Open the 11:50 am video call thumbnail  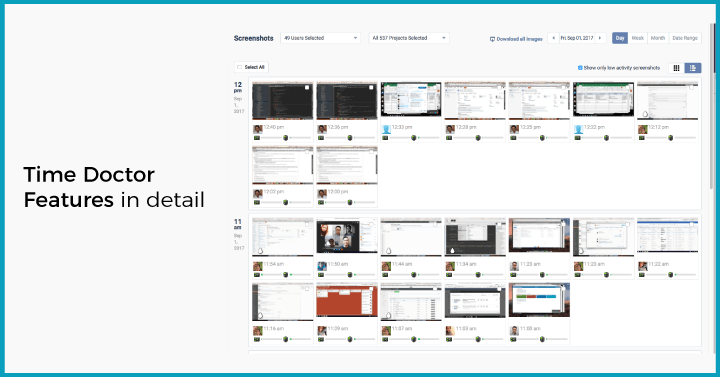(x=347, y=236)
